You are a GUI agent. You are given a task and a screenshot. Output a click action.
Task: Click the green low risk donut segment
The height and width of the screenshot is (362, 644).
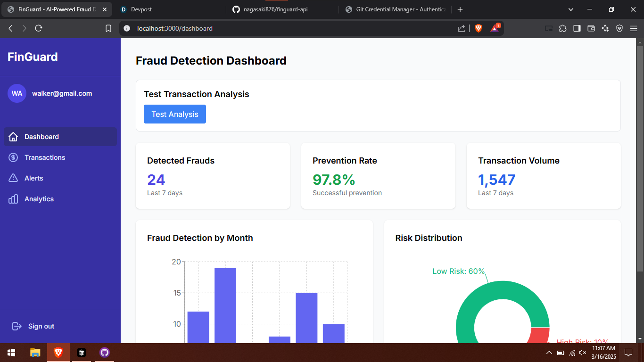point(503,290)
